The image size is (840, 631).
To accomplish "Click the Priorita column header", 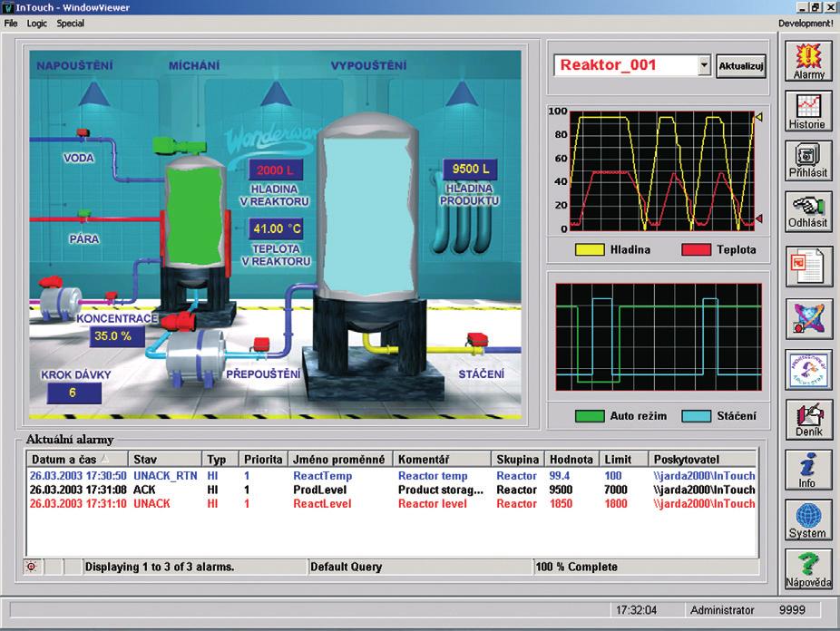I will tap(263, 460).
